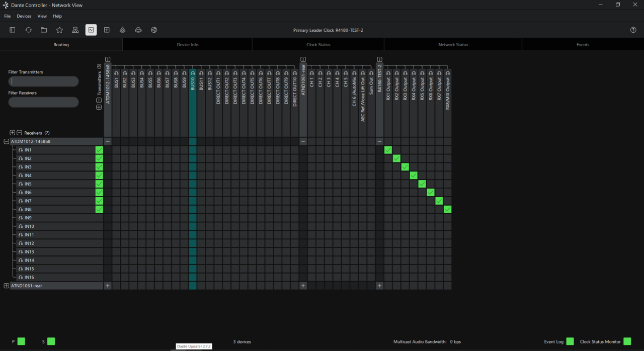The image size is (644, 351).
Task: Click the headphone icon above BUS1
Action: (x=116, y=73)
